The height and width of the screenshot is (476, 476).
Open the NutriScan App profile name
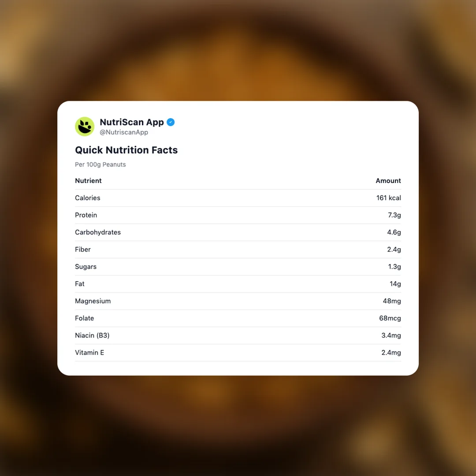coord(132,122)
